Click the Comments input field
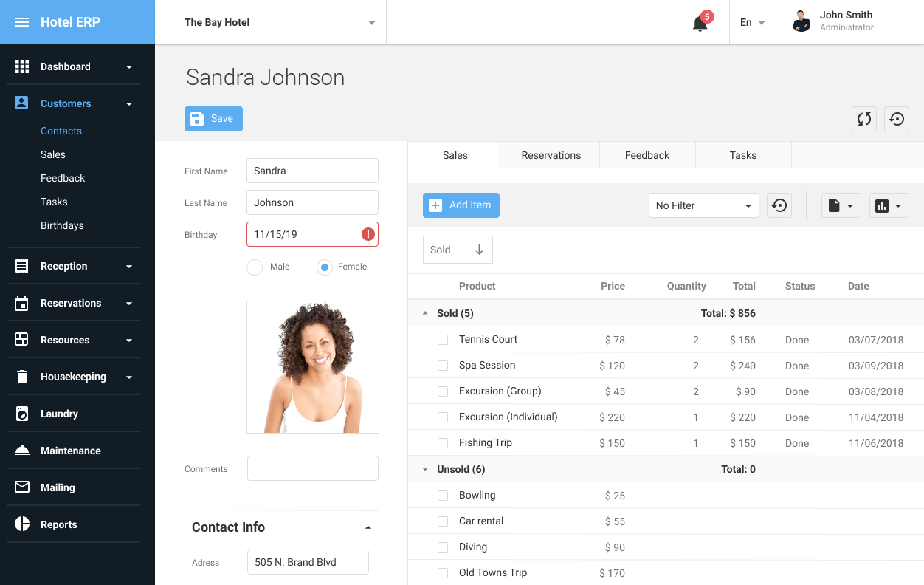The width and height of the screenshot is (924, 585). click(312, 468)
